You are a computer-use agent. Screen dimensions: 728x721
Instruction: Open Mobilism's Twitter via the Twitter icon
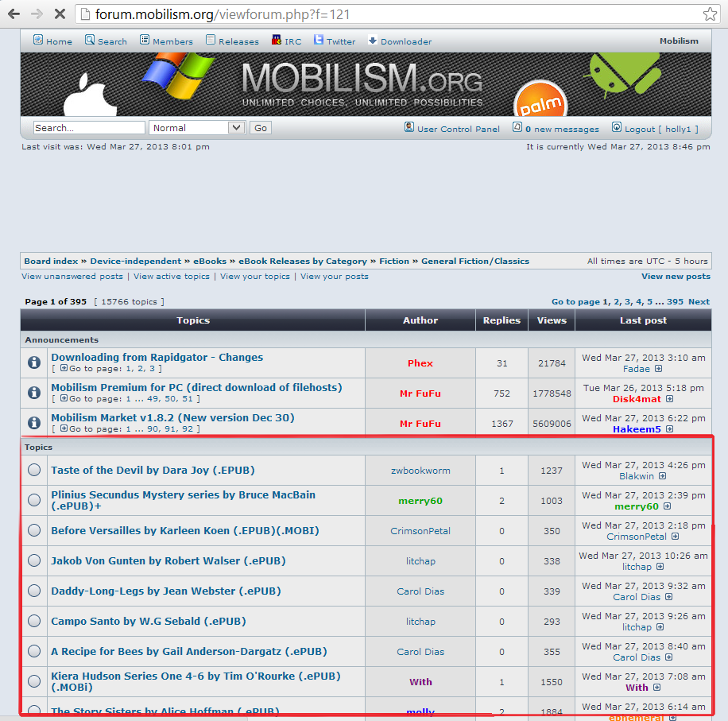[x=316, y=39]
